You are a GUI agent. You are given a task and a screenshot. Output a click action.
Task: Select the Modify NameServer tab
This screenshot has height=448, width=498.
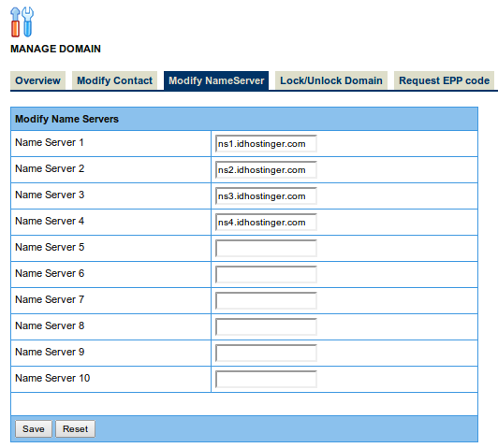click(216, 80)
